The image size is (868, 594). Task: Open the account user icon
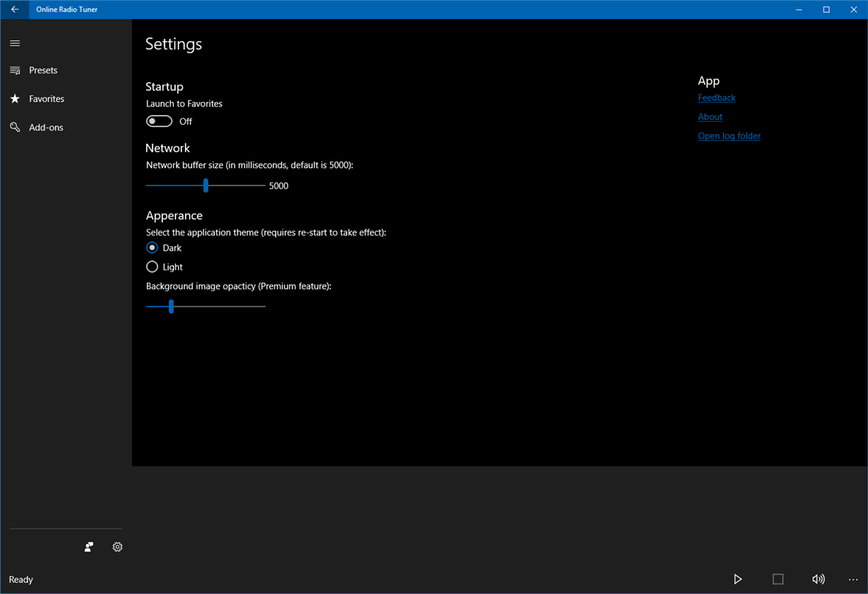89,546
